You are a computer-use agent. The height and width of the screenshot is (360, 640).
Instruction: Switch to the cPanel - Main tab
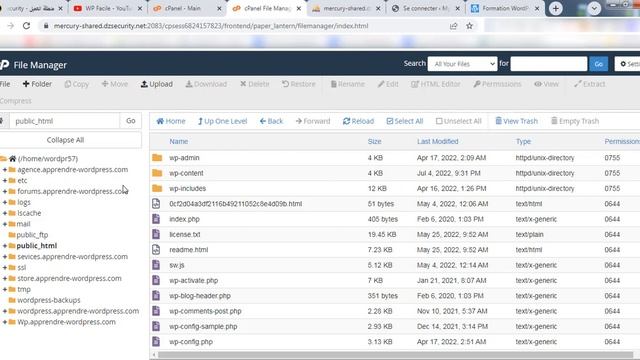click(186, 8)
